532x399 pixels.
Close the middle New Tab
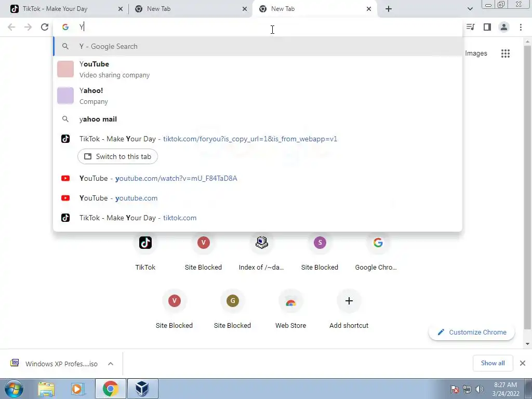(245, 9)
